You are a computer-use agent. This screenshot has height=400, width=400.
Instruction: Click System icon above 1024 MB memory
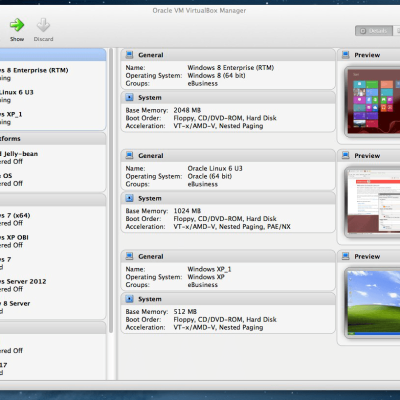tap(129, 198)
